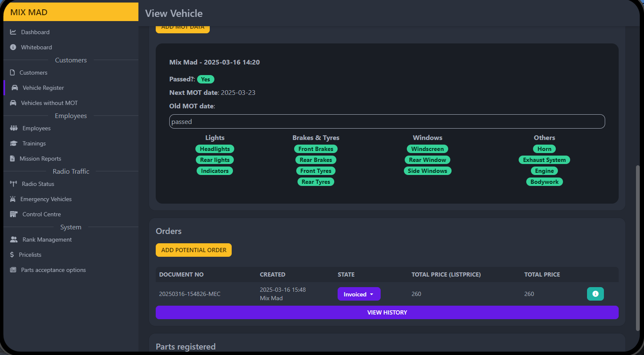The height and width of the screenshot is (355, 644).
Task: Go to Control Centre menu item
Action: (41, 214)
